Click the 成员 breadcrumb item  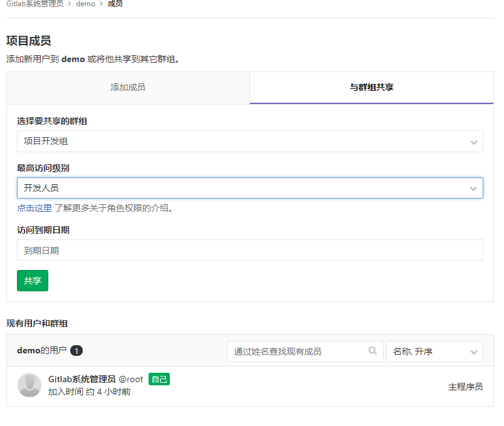[115, 4]
